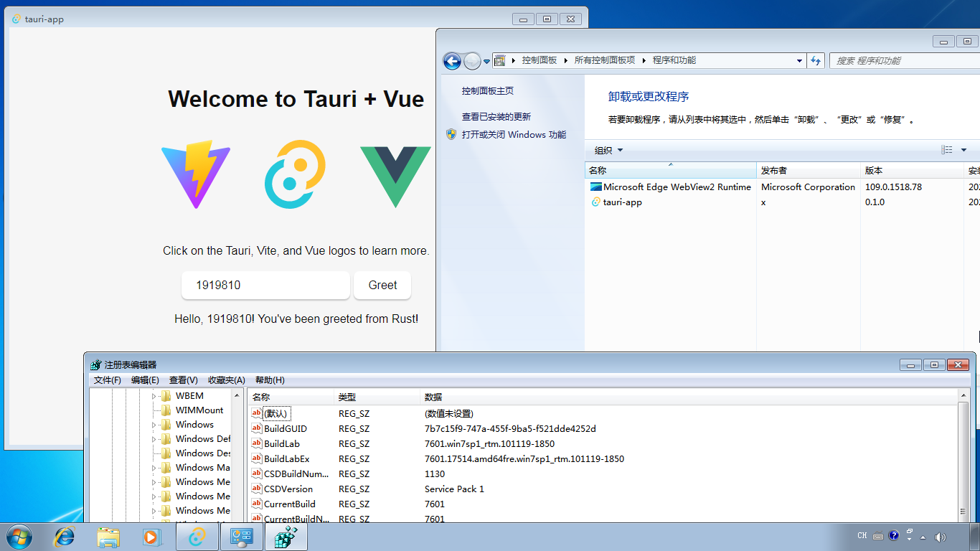This screenshot has width=980, height=551.
Task: Click the shield icon beside Windows features link
Action: [451, 134]
